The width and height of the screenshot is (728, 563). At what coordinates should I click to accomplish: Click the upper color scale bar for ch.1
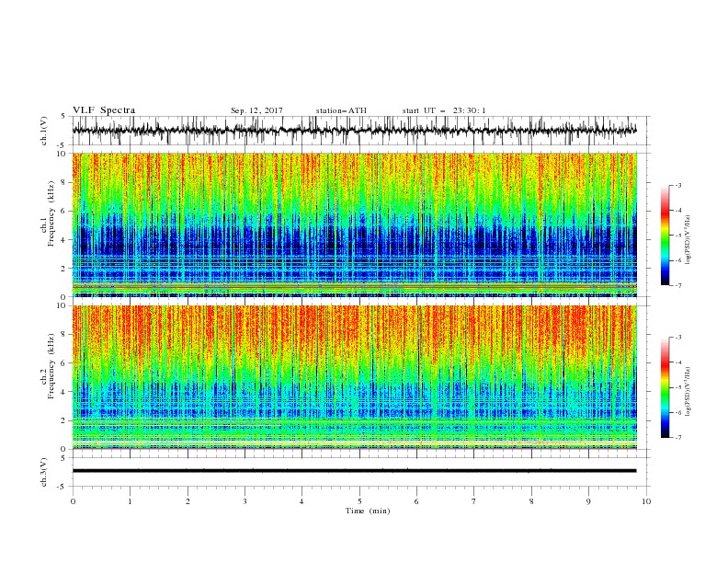pyautogui.click(x=665, y=236)
